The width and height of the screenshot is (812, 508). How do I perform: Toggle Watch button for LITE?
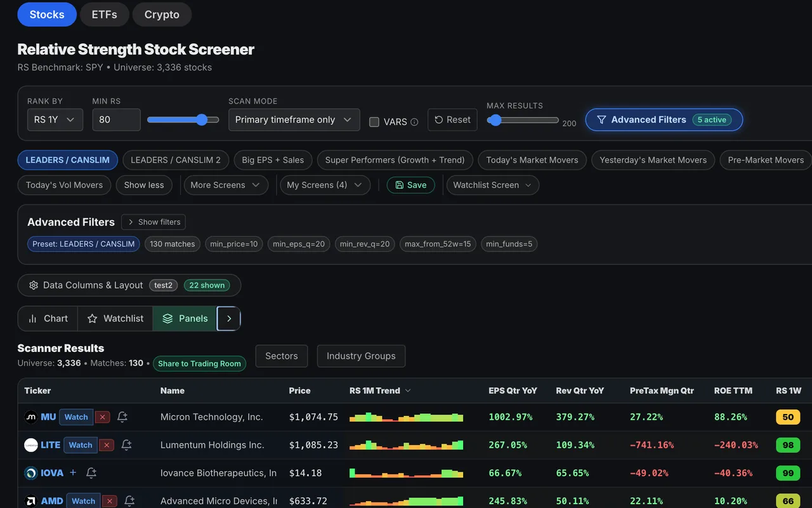coord(81,445)
